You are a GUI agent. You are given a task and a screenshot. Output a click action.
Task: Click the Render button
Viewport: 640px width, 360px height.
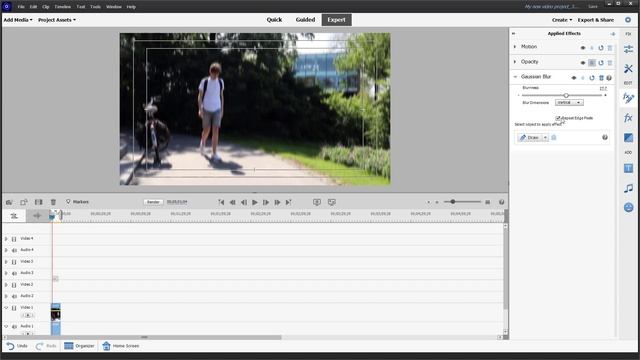click(153, 202)
